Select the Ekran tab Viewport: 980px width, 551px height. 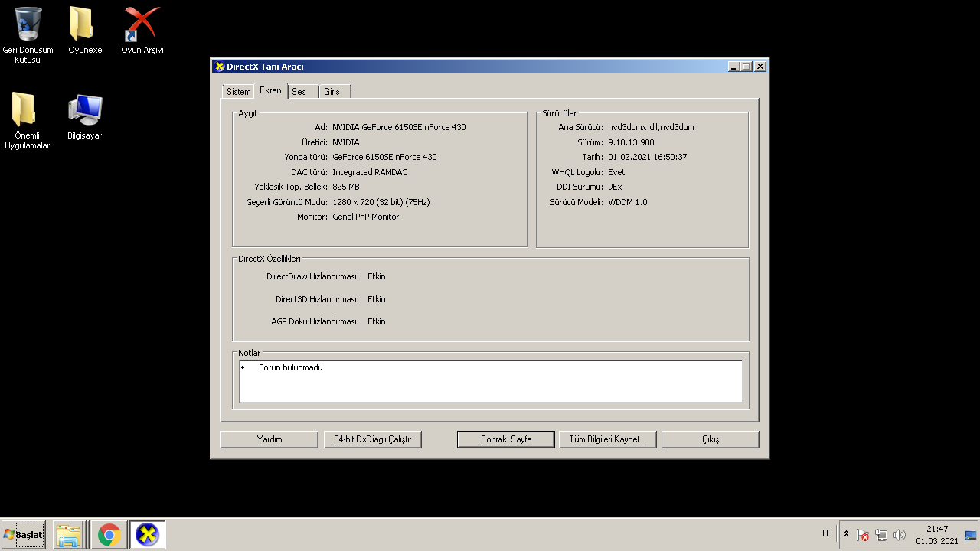click(270, 90)
